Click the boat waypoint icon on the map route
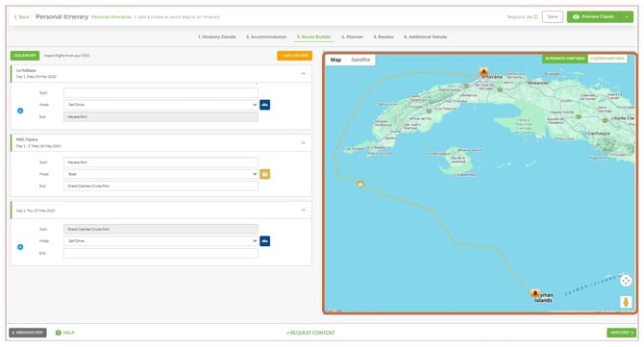The height and width of the screenshot is (347, 644). click(360, 184)
